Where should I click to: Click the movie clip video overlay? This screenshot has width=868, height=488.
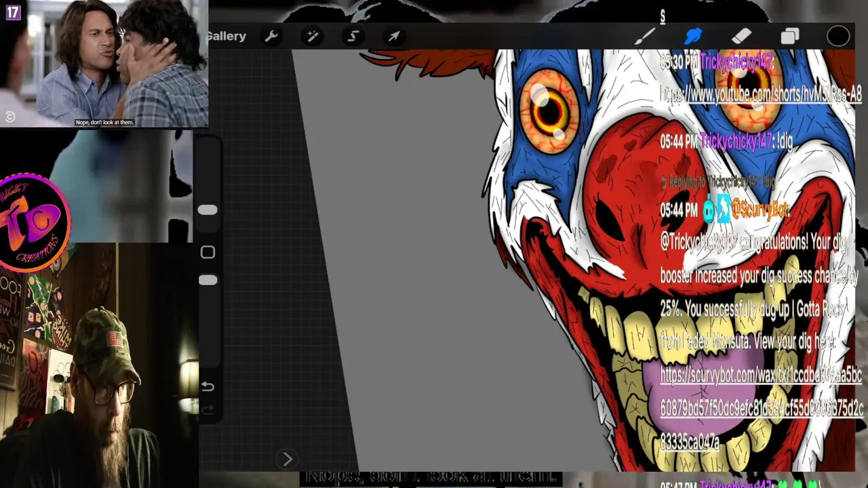tap(104, 64)
